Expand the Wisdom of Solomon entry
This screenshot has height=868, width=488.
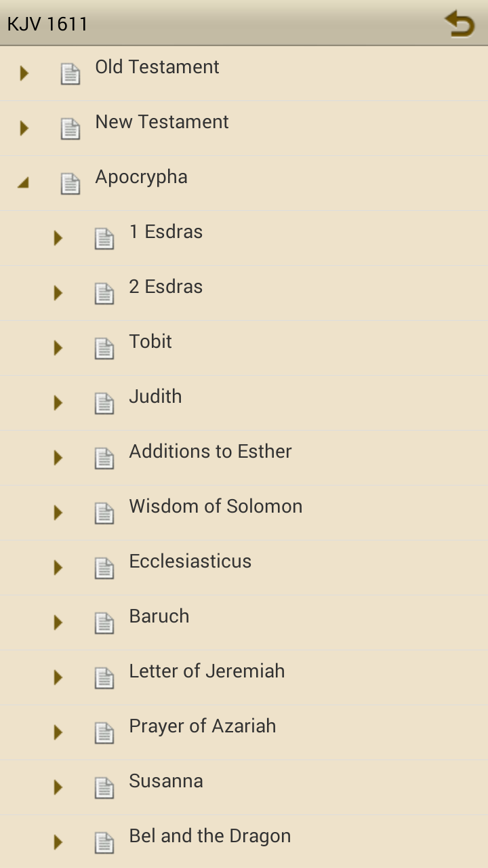click(x=58, y=513)
